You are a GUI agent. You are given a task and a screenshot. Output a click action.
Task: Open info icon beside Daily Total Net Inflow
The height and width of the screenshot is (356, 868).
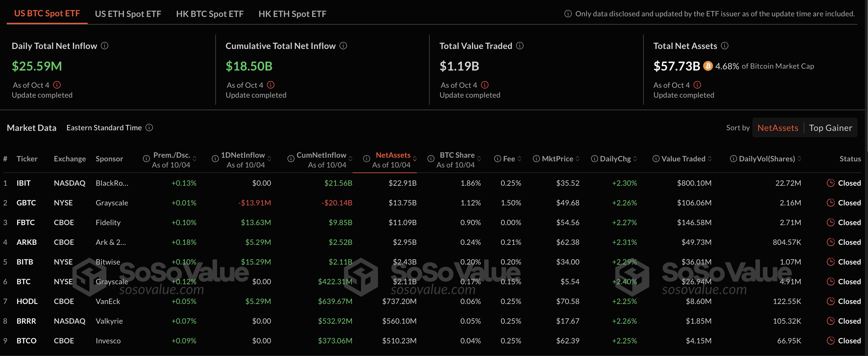(105, 46)
